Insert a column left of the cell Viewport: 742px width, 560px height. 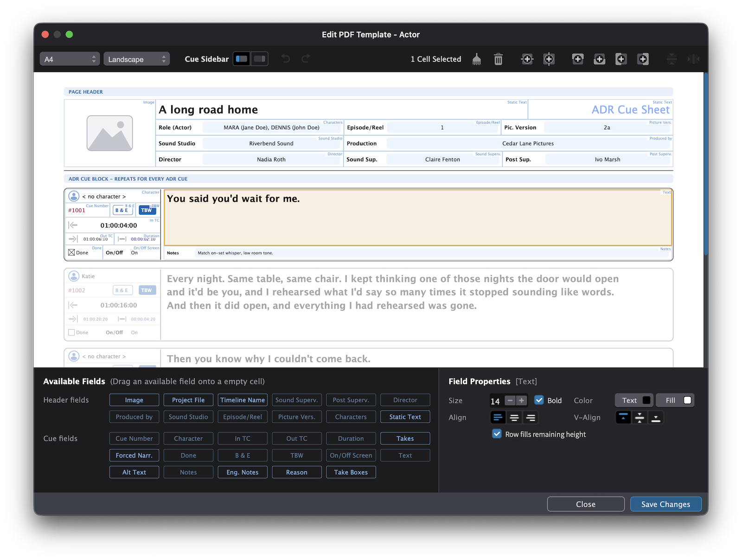click(621, 59)
